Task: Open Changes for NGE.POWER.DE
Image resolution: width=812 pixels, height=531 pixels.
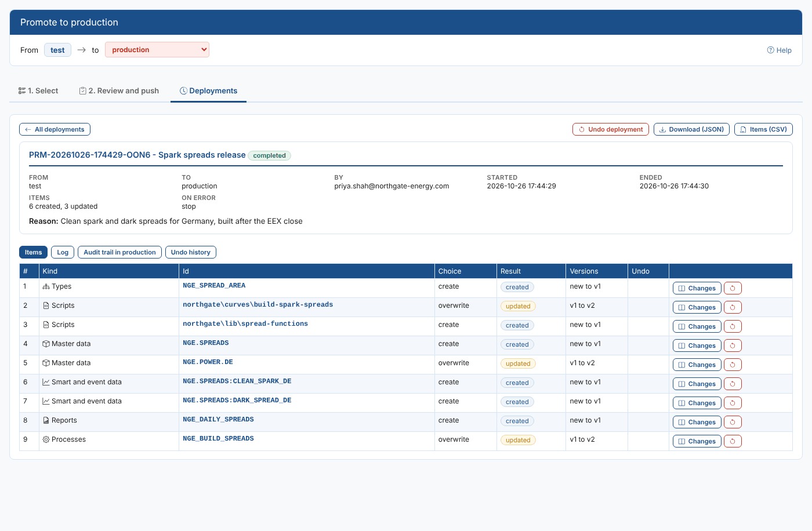Action: tap(697, 365)
